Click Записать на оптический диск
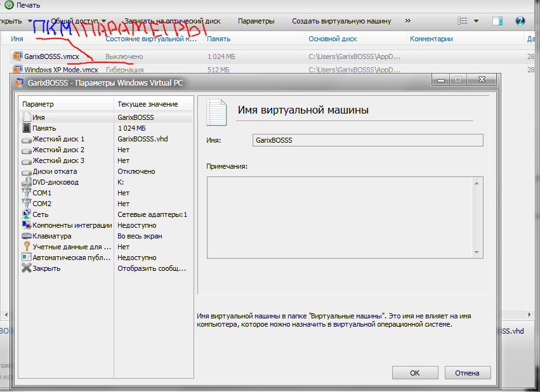 click(x=172, y=21)
